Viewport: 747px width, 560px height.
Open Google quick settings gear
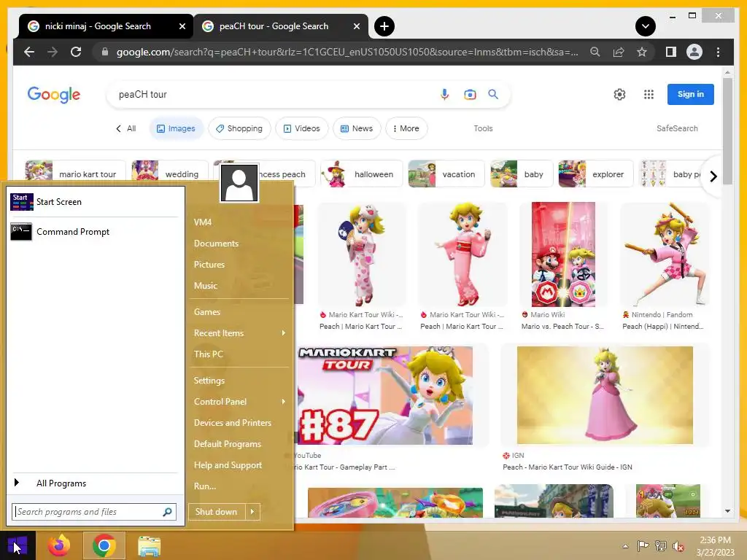619,94
